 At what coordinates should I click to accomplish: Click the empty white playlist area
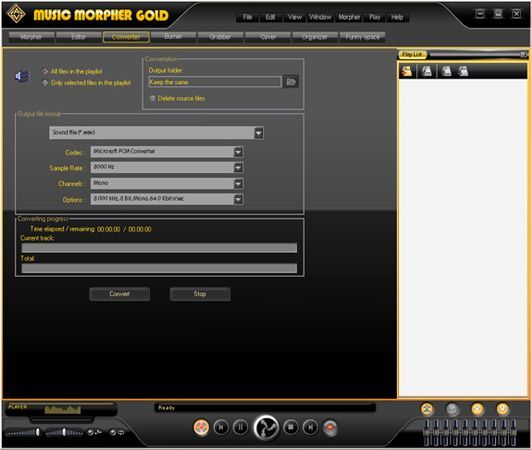463,237
